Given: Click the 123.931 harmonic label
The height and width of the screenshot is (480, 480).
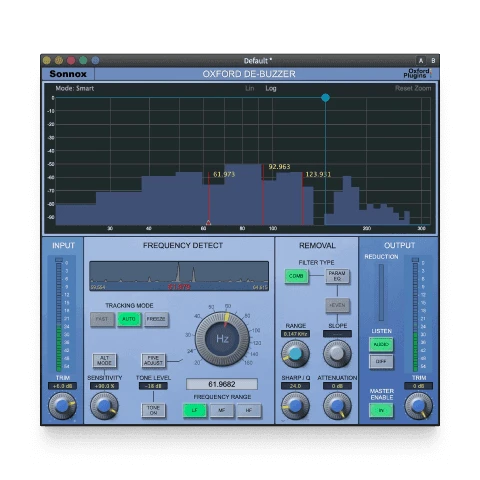Looking at the screenshot, I should 318,174.
